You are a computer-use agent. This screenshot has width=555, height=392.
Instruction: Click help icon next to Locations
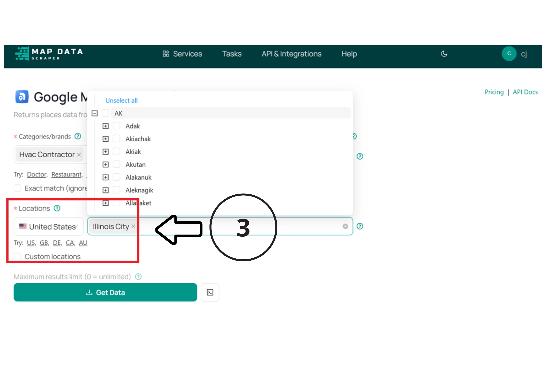coord(57,208)
